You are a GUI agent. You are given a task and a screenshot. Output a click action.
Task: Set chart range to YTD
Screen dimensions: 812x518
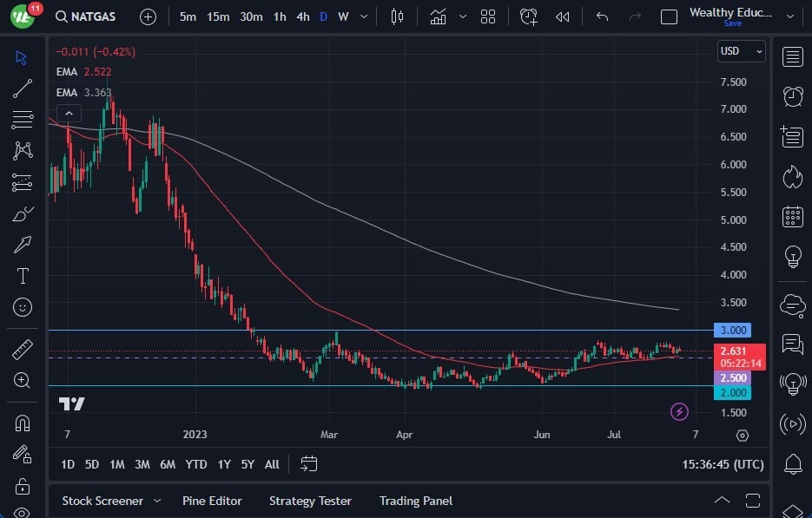pos(196,464)
